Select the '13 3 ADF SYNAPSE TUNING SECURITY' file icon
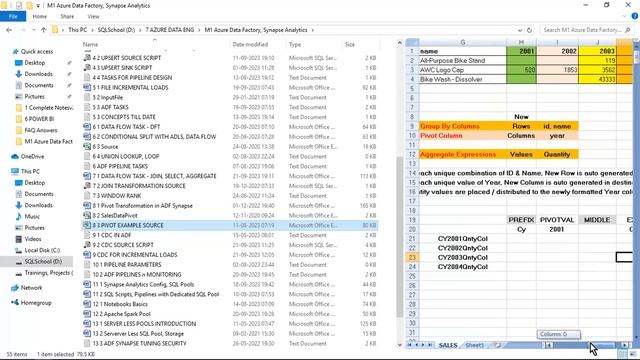 pyautogui.click(x=87, y=343)
